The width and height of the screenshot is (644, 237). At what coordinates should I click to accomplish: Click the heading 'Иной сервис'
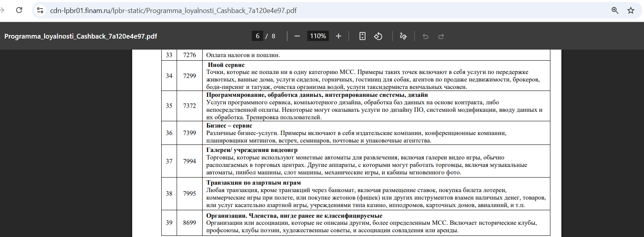226,65
